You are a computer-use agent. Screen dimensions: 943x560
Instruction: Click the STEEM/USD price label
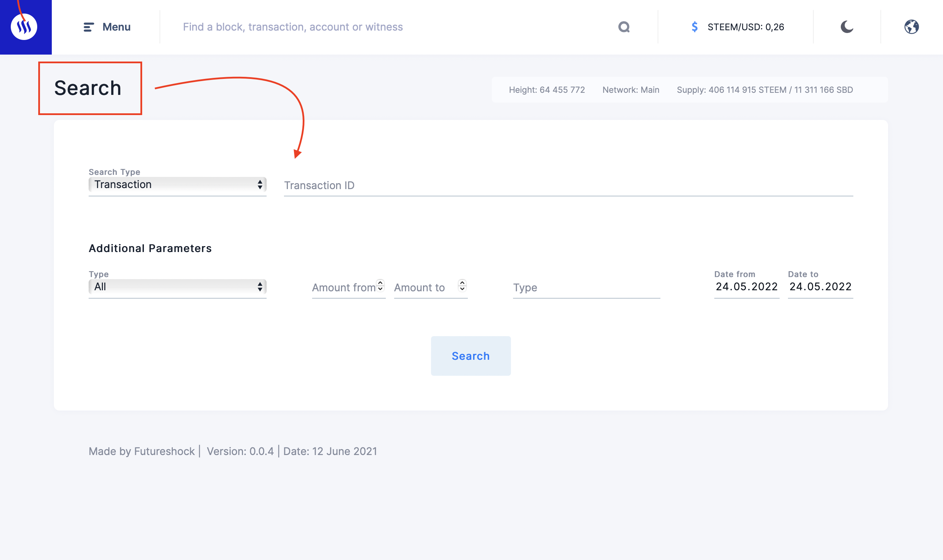click(746, 27)
